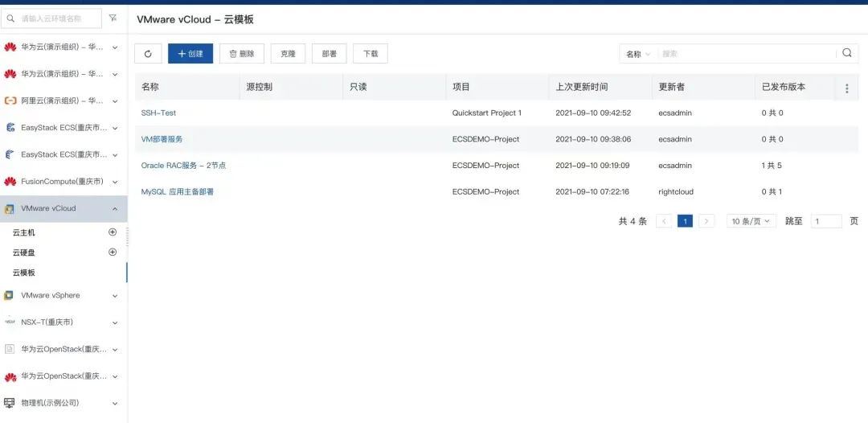
Task: Open the 10 条/页 page size dropdown
Action: pyautogui.click(x=751, y=221)
